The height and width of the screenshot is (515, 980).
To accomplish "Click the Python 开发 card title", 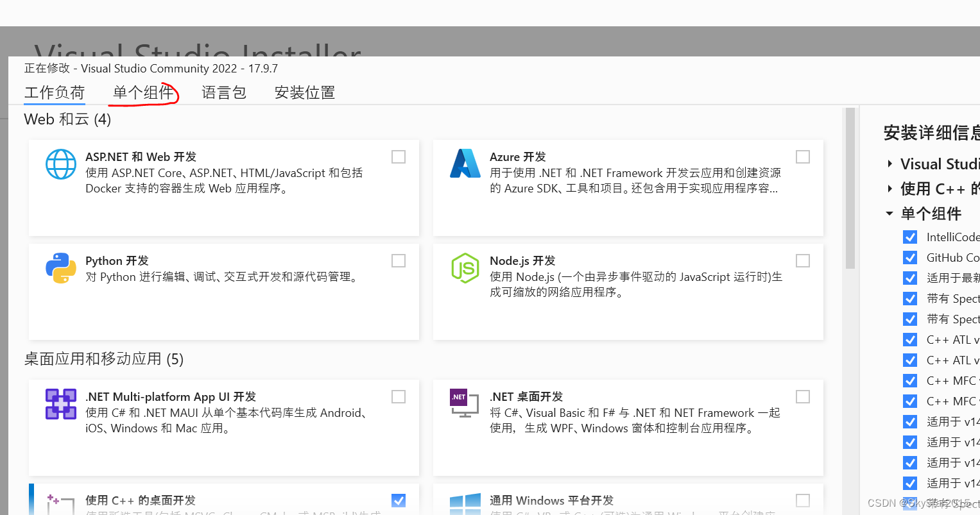I will (x=117, y=261).
